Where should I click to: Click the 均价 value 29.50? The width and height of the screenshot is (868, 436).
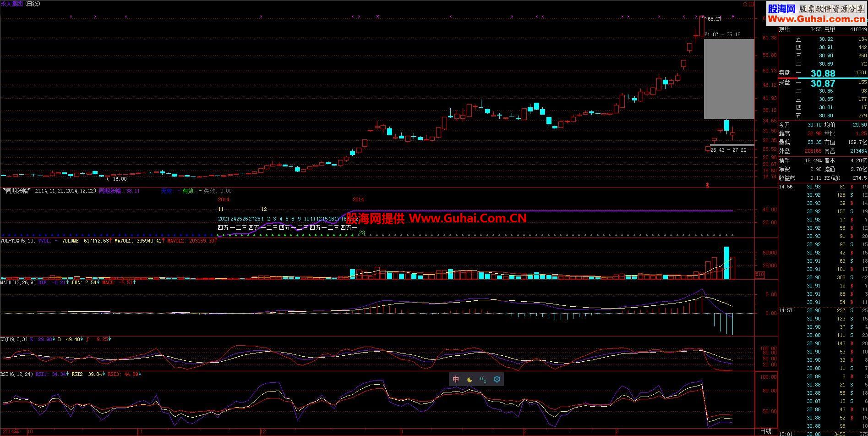click(x=860, y=125)
